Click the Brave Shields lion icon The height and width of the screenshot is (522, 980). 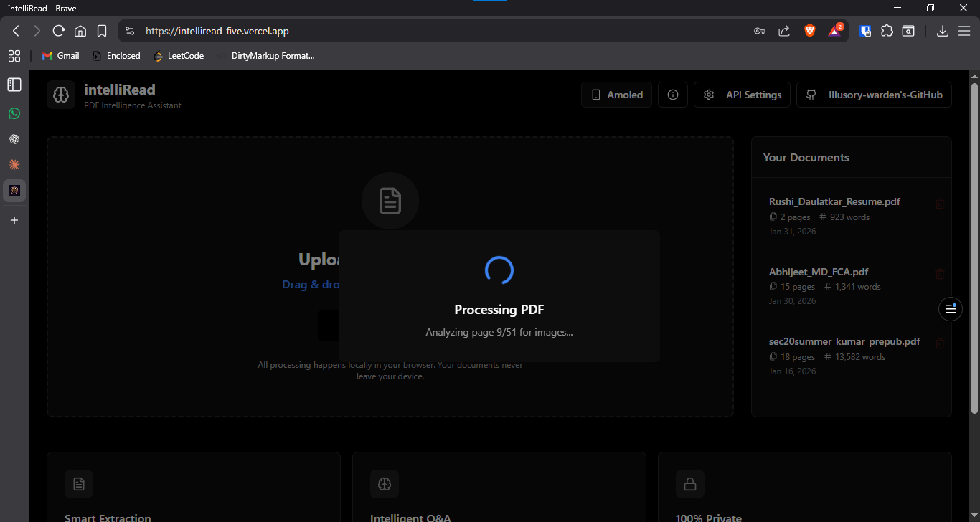tap(810, 31)
